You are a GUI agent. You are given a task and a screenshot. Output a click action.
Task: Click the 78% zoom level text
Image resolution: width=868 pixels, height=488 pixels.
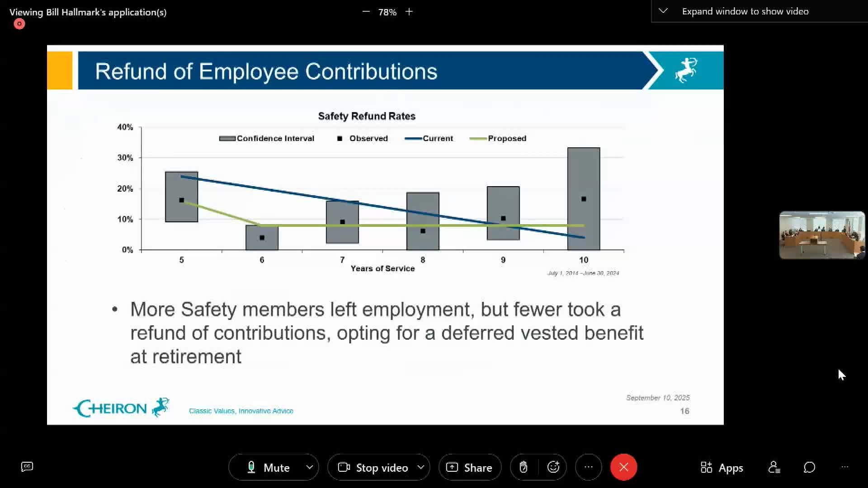[x=387, y=12]
